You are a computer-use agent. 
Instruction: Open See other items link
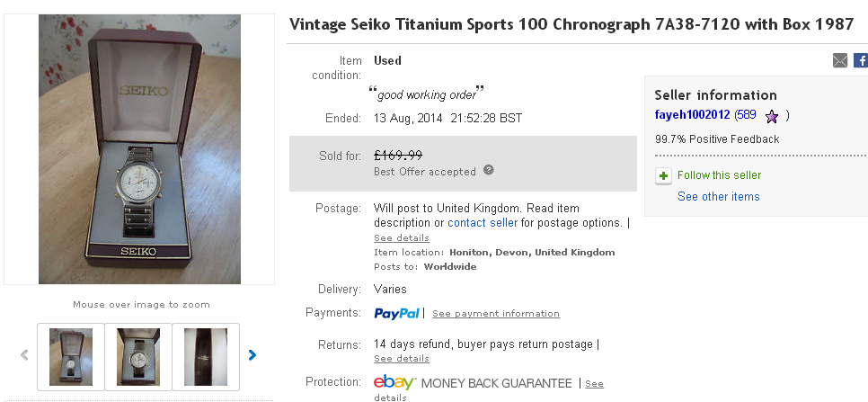point(718,196)
